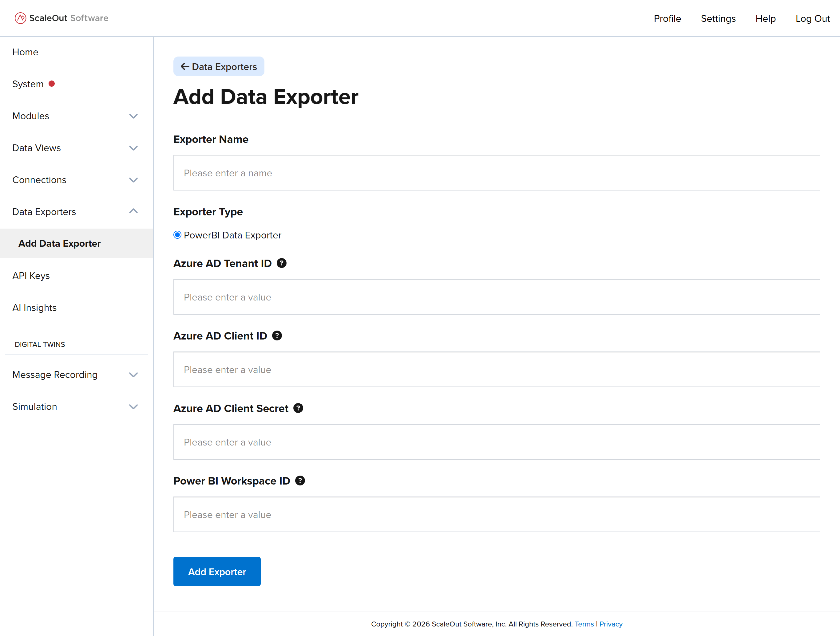This screenshot has width=840, height=636.
Task: Click the ScaleOut Software logo icon
Action: tap(20, 18)
